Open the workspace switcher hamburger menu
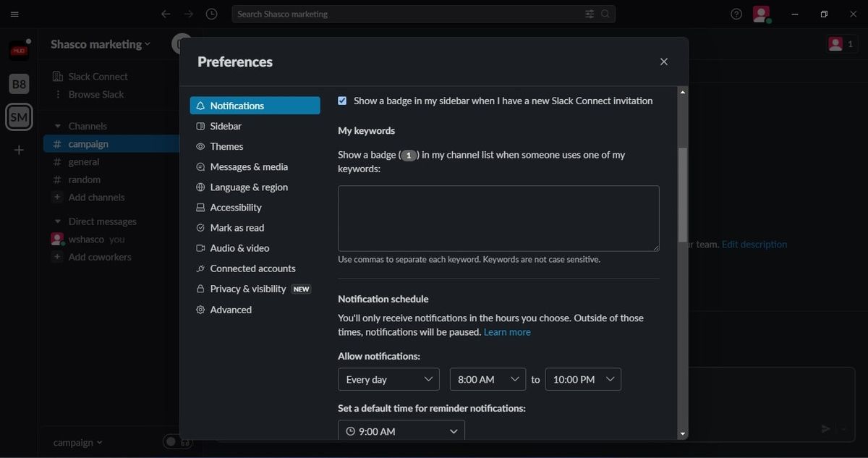Screen dimensions: 868x458 (14, 14)
